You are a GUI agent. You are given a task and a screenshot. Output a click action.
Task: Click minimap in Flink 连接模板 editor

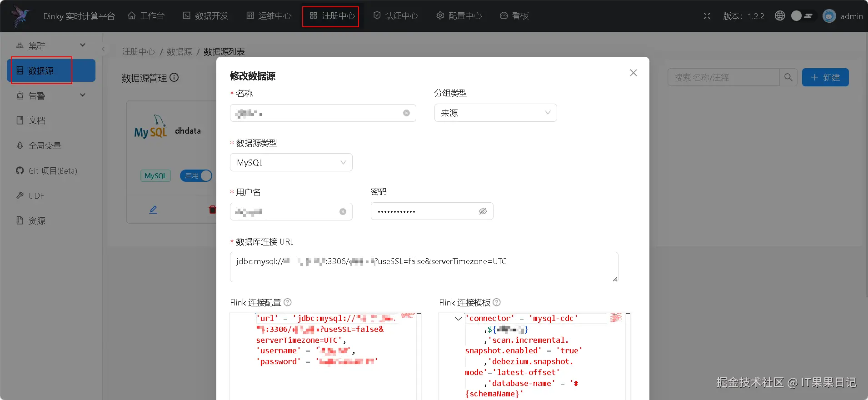click(x=616, y=318)
